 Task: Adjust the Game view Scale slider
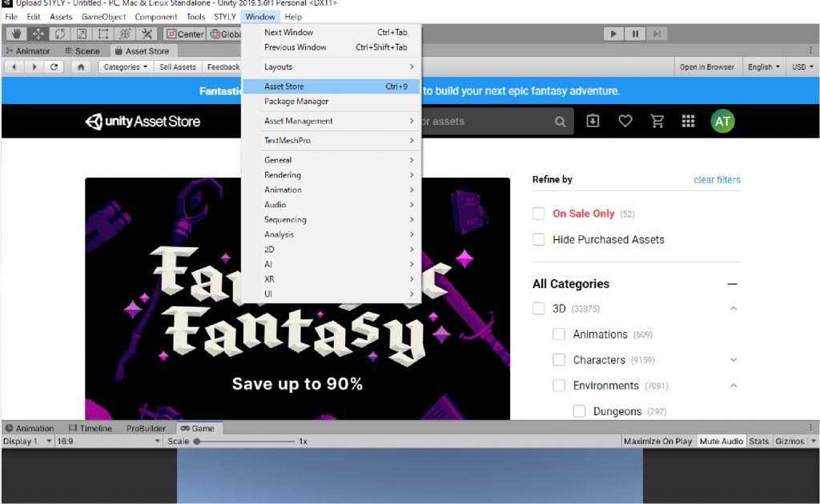tap(245, 442)
